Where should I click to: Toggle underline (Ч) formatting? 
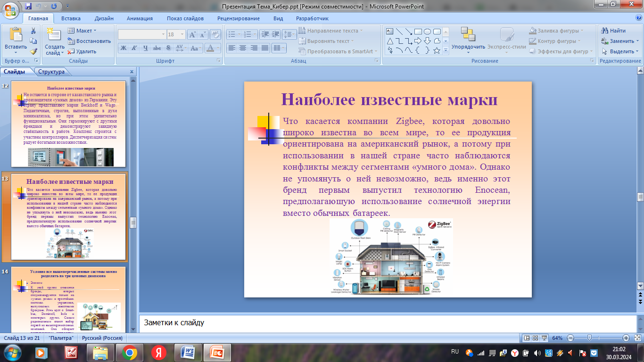click(x=146, y=48)
